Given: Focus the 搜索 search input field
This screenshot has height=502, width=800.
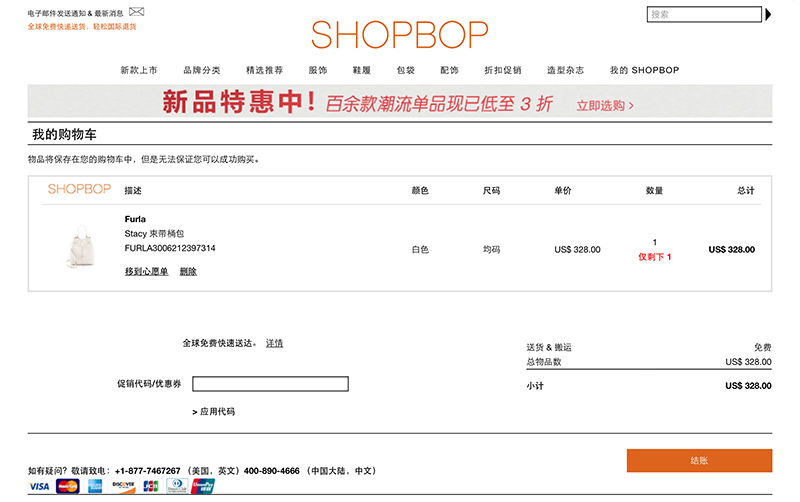Looking at the screenshot, I should (704, 14).
